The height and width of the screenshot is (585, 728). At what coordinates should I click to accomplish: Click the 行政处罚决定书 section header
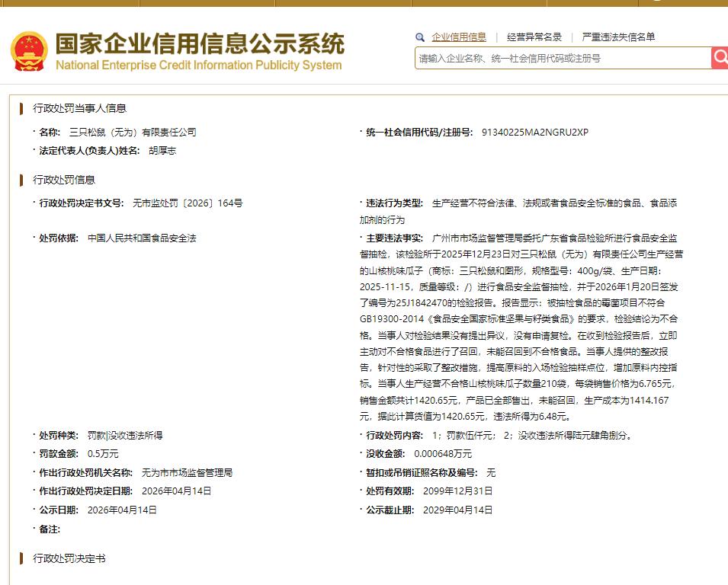tap(69, 558)
